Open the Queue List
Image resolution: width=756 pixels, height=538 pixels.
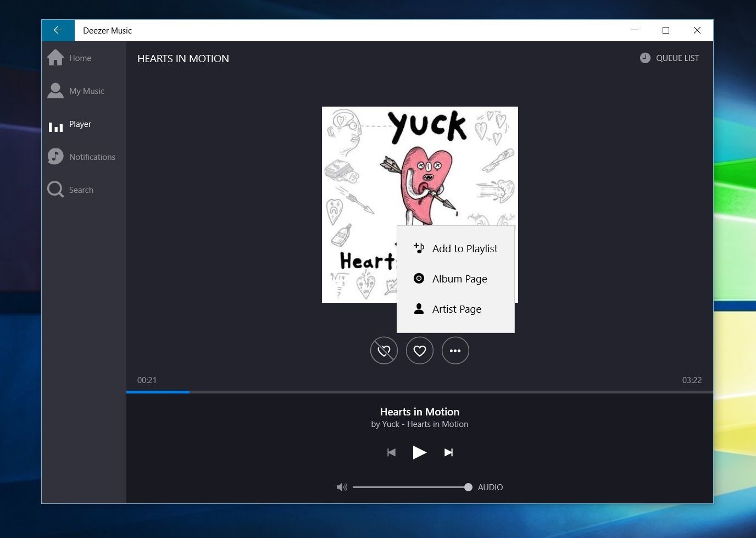click(670, 58)
